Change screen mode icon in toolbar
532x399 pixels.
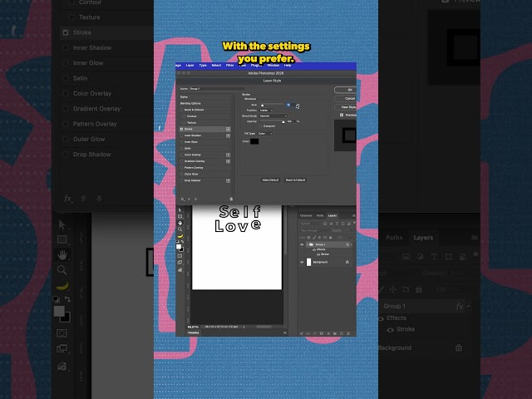[180, 263]
